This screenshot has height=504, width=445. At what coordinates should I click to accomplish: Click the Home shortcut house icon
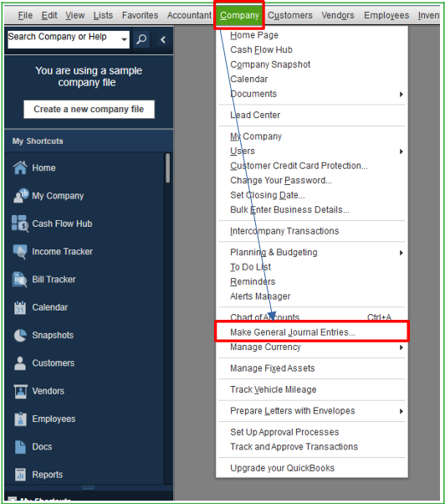coord(20,167)
